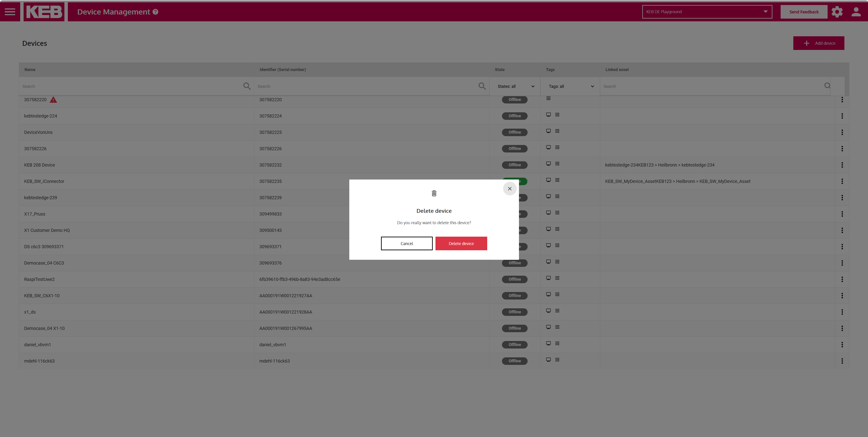Click Cancel in the delete dialog
868x437 pixels.
[406, 243]
